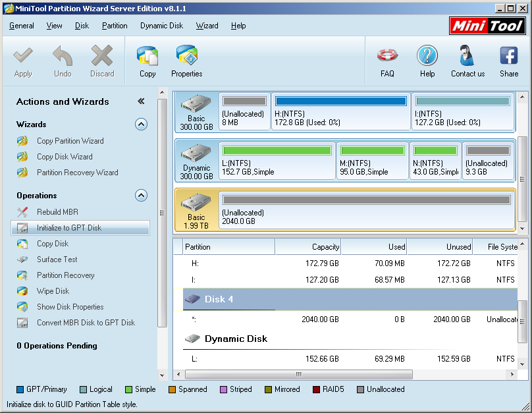Click the Undo arrow icon
The width and height of the screenshot is (532, 413).
[63, 61]
